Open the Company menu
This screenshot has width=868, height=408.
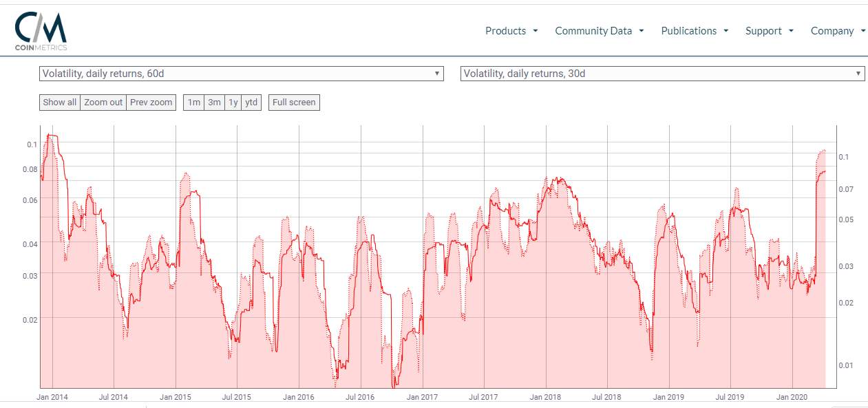point(832,30)
